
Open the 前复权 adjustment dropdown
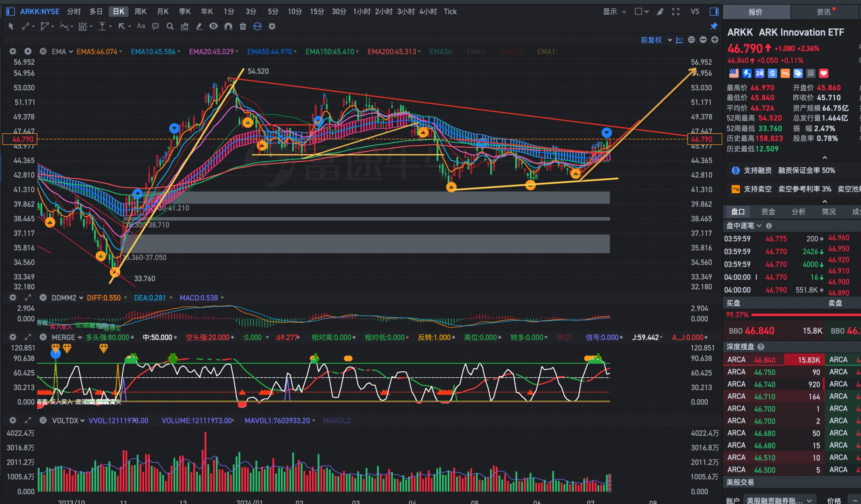pos(656,40)
